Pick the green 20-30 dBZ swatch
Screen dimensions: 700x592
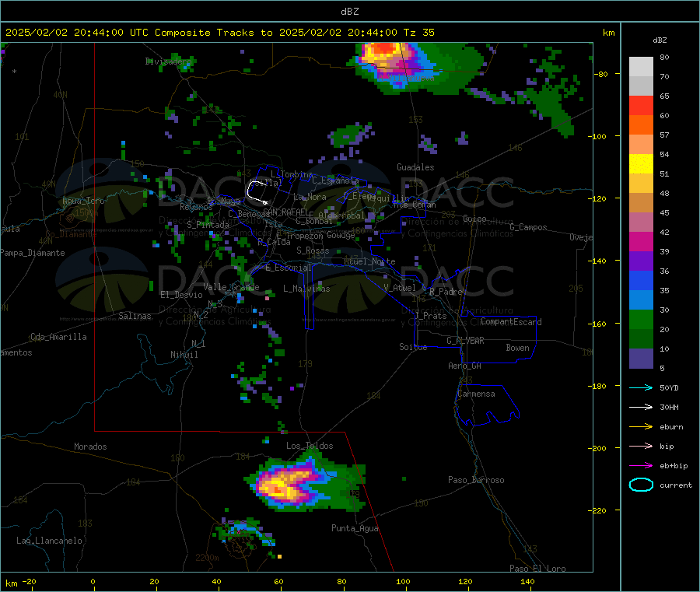(x=641, y=319)
